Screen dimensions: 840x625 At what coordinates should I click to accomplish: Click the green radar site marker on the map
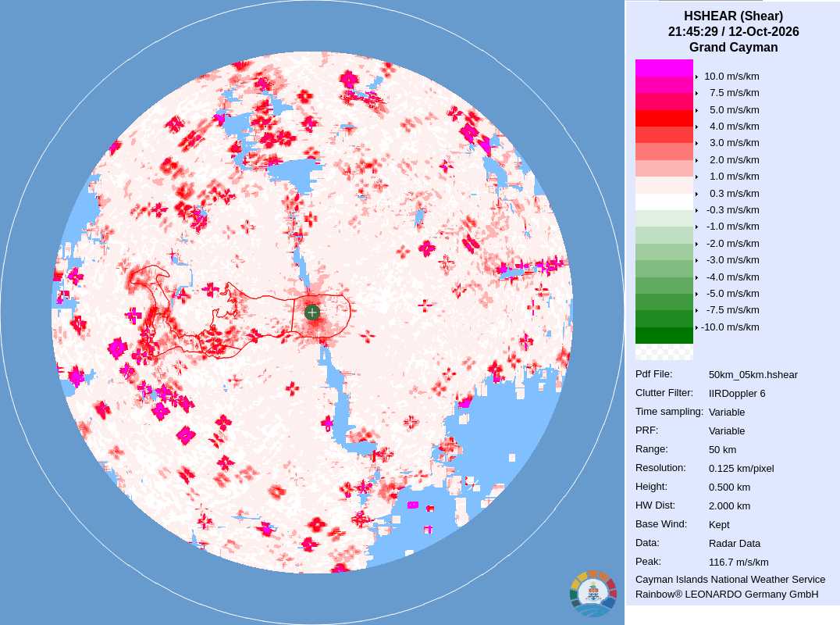click(x=312, y=312)
